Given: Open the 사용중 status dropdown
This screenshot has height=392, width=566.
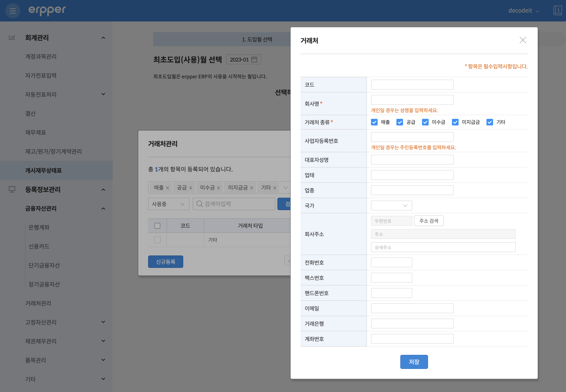Looking at the screenshot, I should pyautogui.click(x=168, y=204).
